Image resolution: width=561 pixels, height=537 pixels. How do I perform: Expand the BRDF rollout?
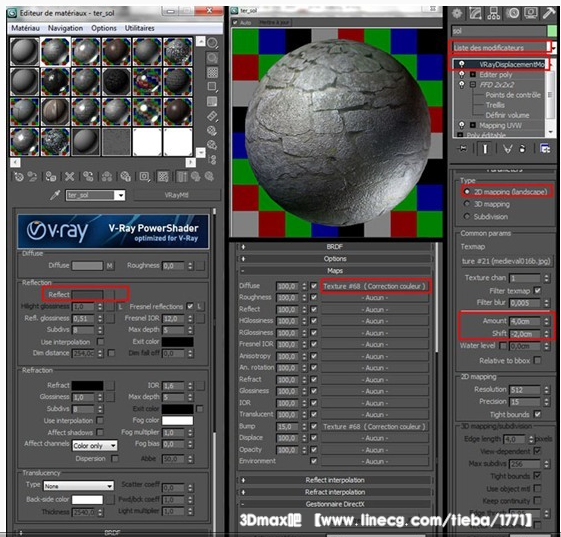pyautogui.click(x=335, y=246)
